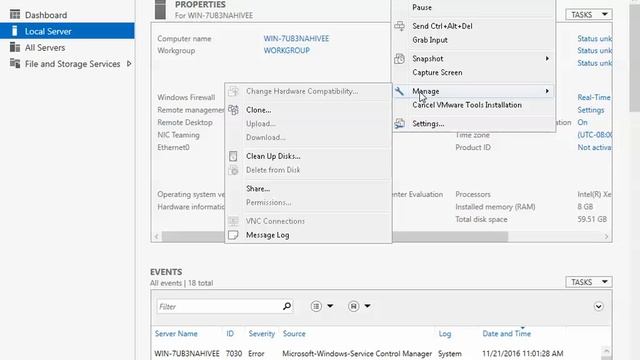Choose Clean Up Disks... entry
This screenshot has width=640, height=360.
273,156
